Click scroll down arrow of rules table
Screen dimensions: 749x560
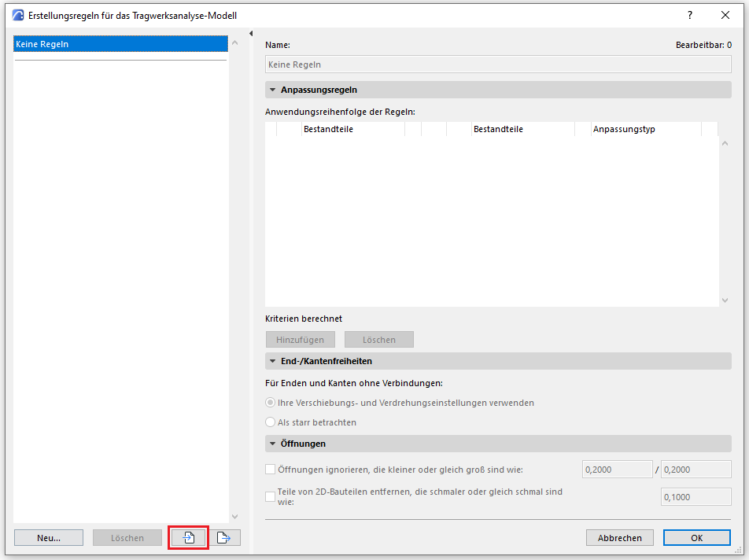click(725, 300)
